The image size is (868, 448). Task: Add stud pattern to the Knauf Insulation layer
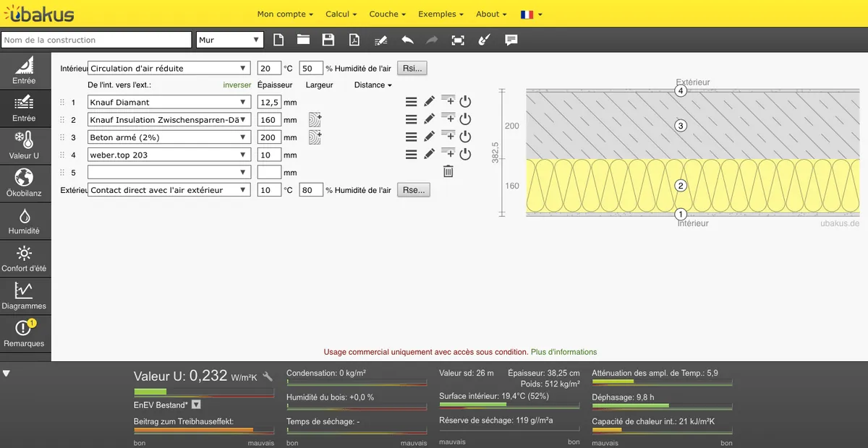point(315,119)
